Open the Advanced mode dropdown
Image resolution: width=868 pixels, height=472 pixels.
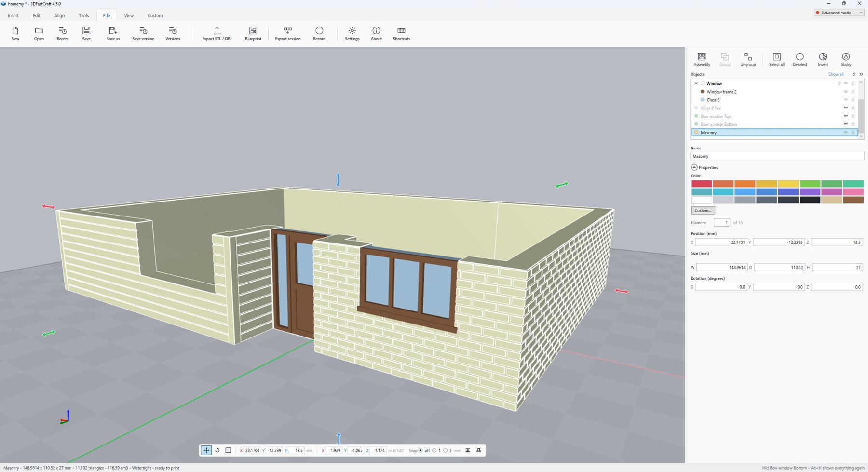point(839,13)
